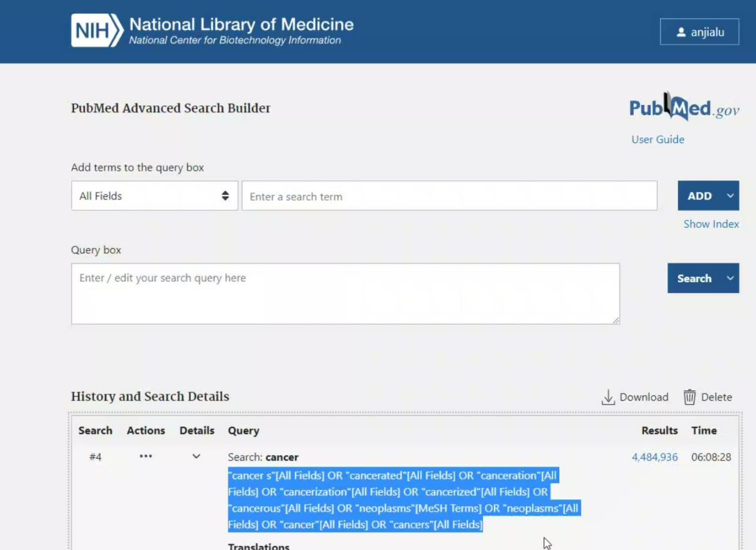Image resolution: width=756 pixels, height=550 pixels.
Task: Click the 'Search: cancer' query text
Action: (x=263, y=457)
